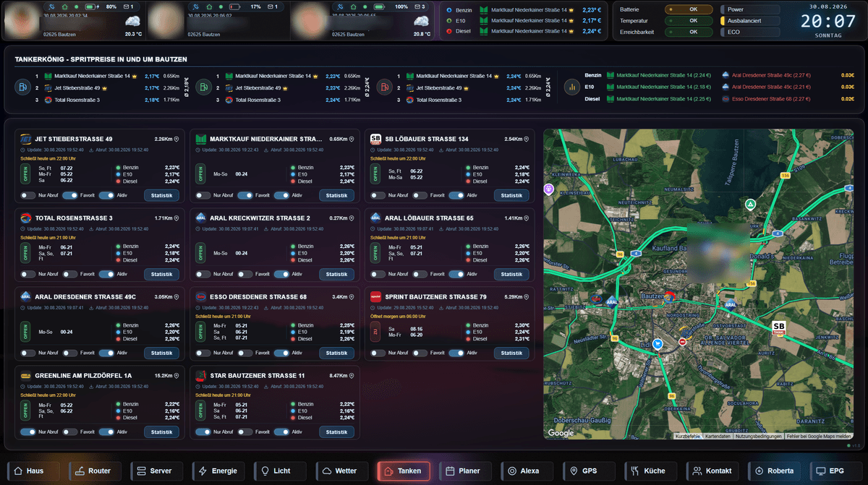Enable Favorit on Esso Dresdener Strasse 68 card
868x485 pixels.
(x=245, y=353)
